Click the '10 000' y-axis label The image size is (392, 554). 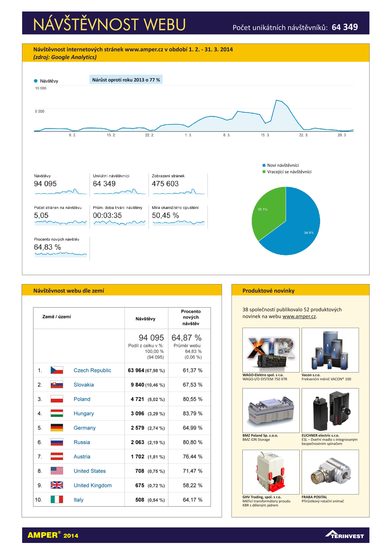(x=40, y=88)
